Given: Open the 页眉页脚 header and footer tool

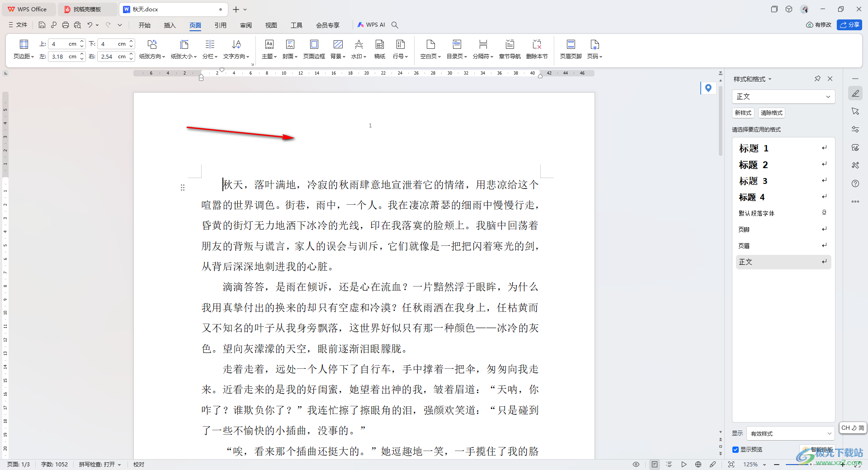Looking at the screenshot, I should pos(571,49).
